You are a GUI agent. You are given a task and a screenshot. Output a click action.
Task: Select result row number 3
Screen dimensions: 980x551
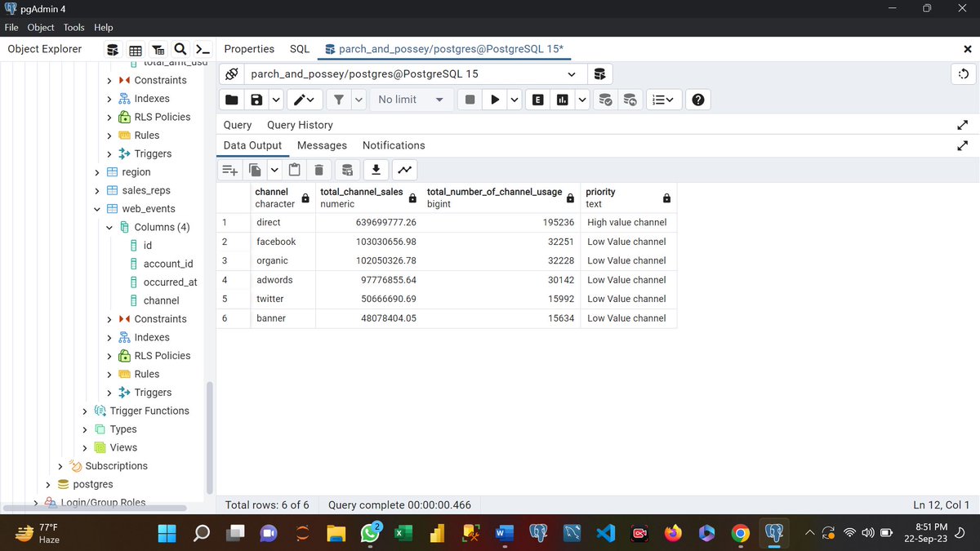[x=233, y=260]
